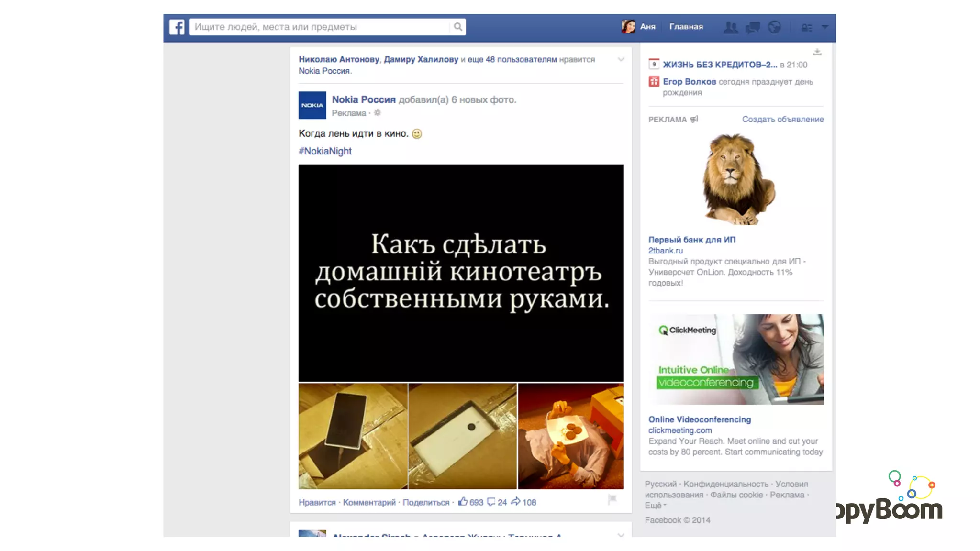Screen dimensions: 980x551
Task: Expand the 'Ещё' footer menu
Action: [655, 506]
